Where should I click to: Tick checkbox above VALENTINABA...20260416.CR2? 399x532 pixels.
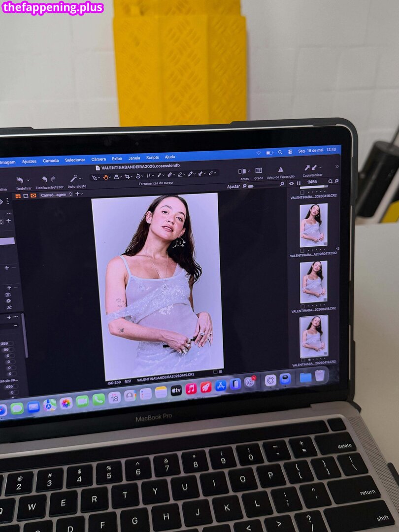click(302, 193)
